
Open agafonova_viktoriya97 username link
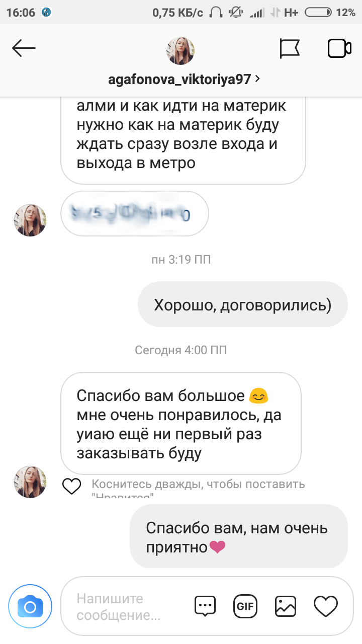[179, 79]
